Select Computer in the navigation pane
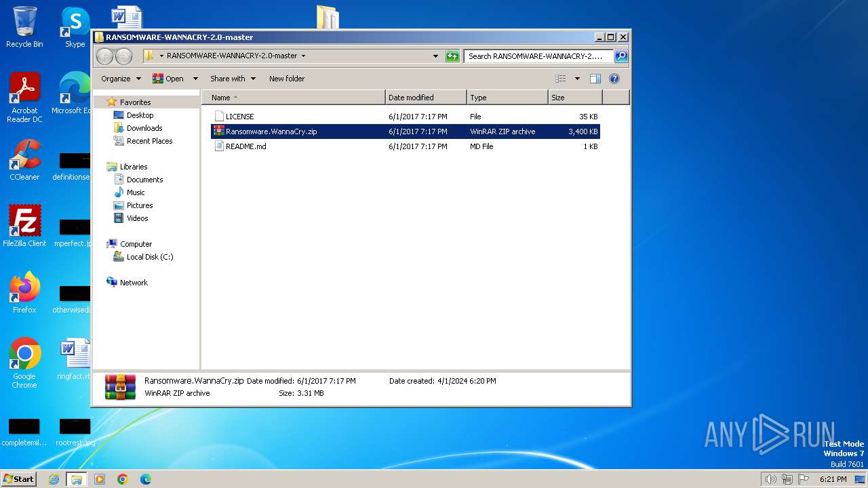Image resolution: width=868 pixels, height=488 pixels. pyautogui.click(x=136, y=244)
